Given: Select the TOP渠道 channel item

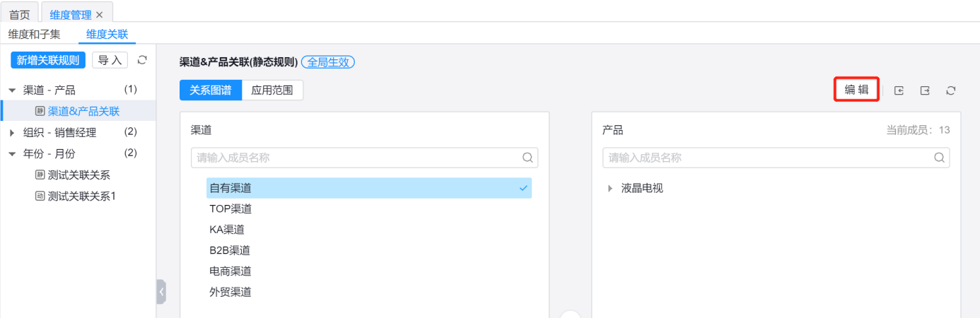Looking at the screenshot, I should click(x=231, y=208).
